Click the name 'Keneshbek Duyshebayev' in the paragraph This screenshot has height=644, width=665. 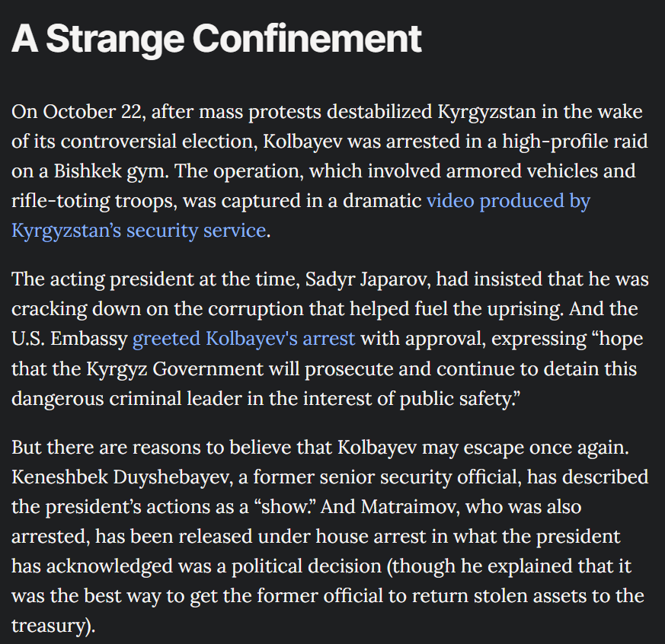121,477
